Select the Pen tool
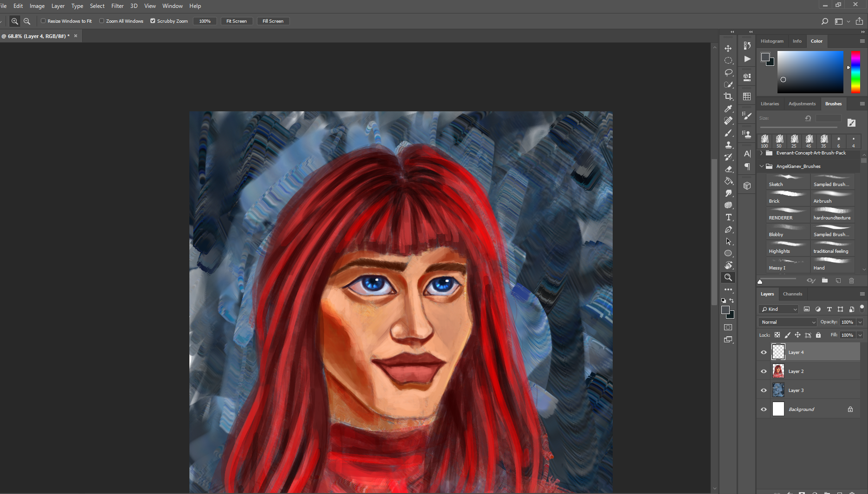Viewport: 868px width, 494px height. pyautogui.click(x=728, y=229)
